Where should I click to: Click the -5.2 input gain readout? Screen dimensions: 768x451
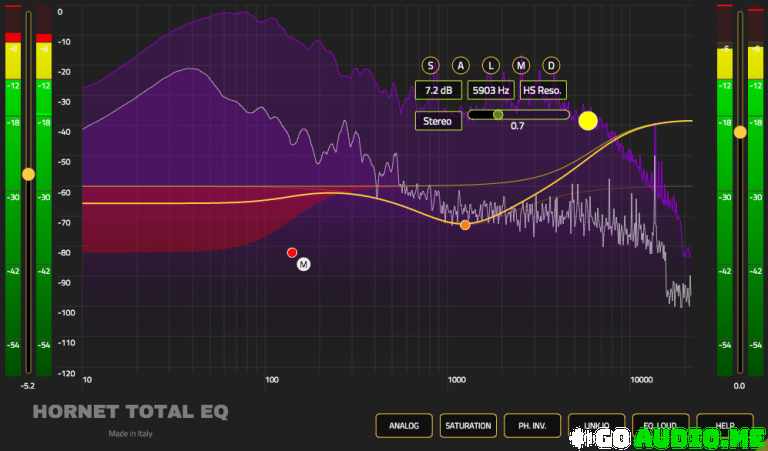(28, 386)
